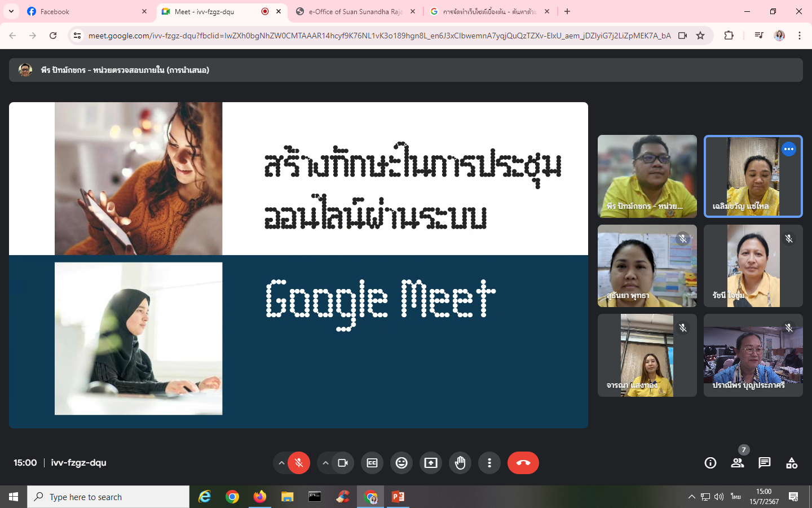Click the blue options button on highlighted tile
This screenshot has width=812, height=508.
click(788, 149)
